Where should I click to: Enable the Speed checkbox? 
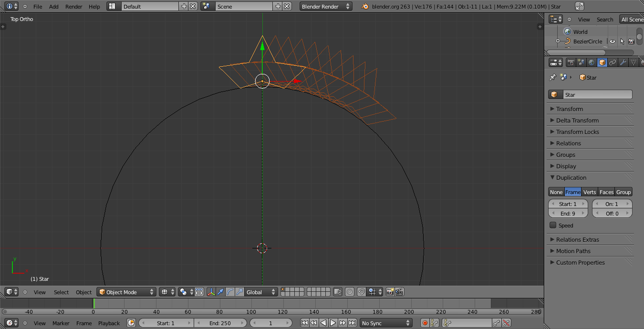[x=553, y=225]
